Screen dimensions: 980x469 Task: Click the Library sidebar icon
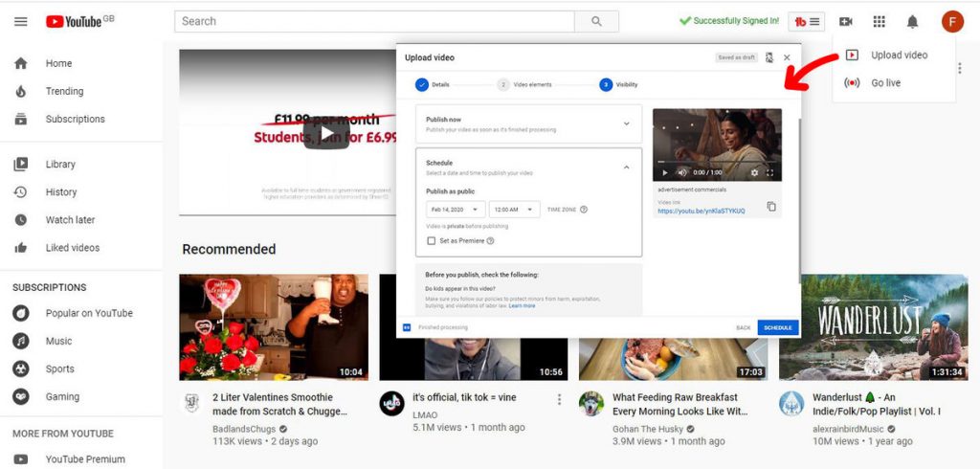21,164
